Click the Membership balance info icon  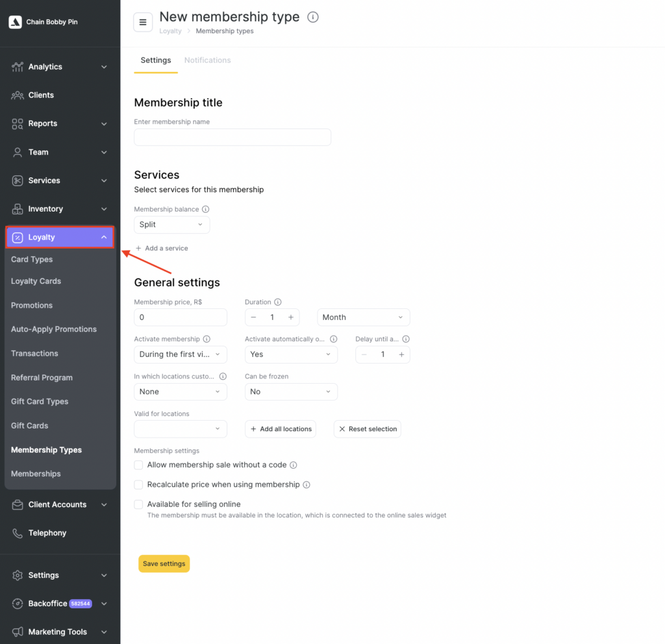206,210
